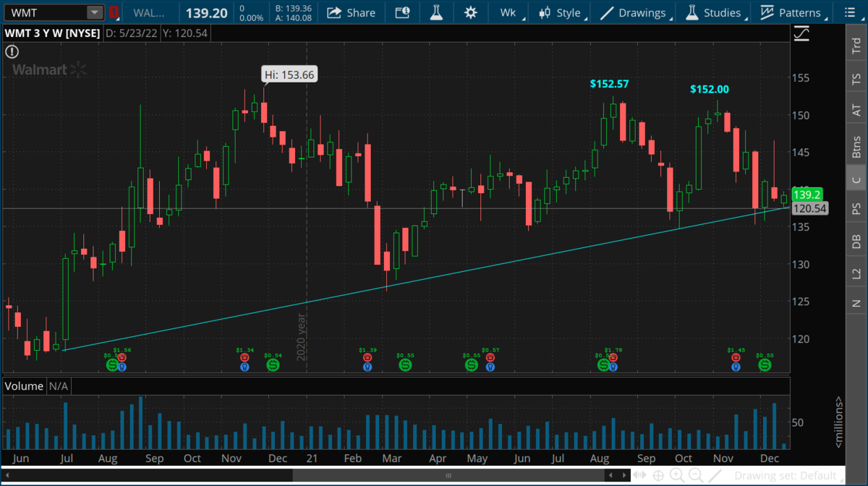Click the earnings icon marked $1.78
Viewport: 868px width, 486px height.
click(x=613, y=357)
